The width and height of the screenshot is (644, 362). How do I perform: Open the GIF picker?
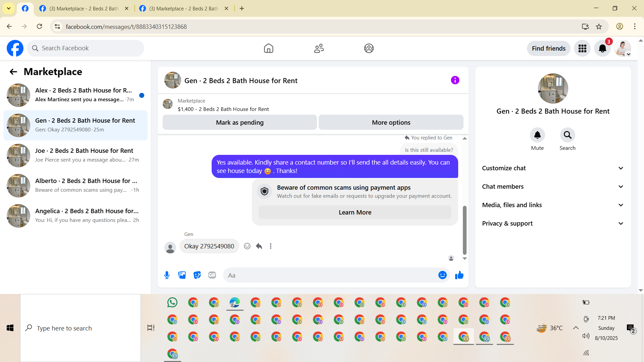point(212,275)
